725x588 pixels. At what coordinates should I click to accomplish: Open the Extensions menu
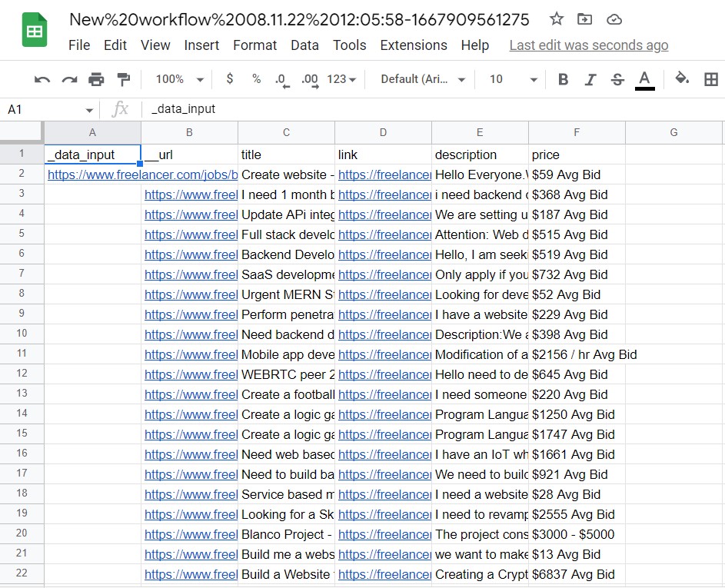click(414, 45)
